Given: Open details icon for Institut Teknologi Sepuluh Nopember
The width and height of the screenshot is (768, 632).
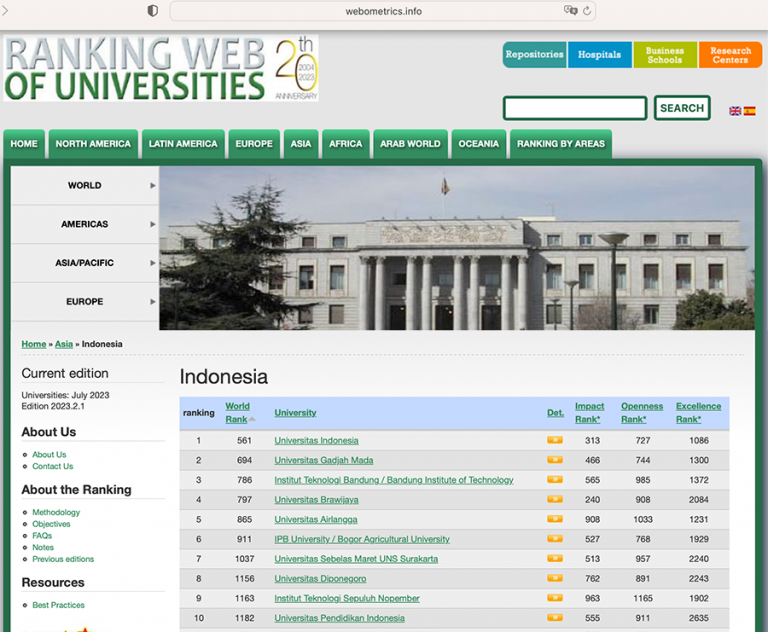Looking at the screenshot, I should (x=554, y=598).
